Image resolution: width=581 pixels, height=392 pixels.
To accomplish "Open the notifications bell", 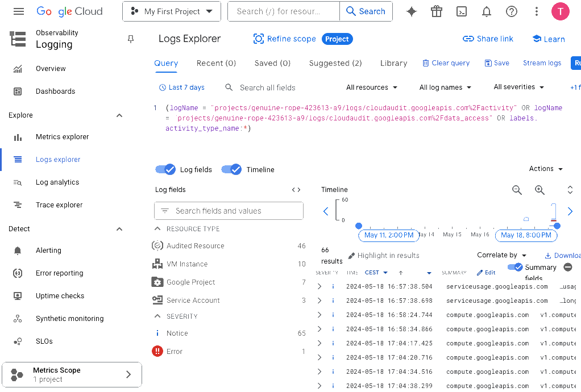I will (x=487, y=11).
